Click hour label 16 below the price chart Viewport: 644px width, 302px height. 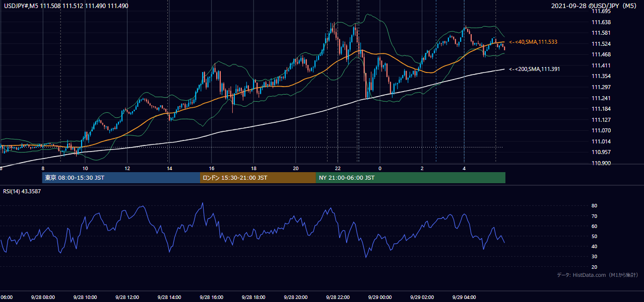tap(212, 169)
